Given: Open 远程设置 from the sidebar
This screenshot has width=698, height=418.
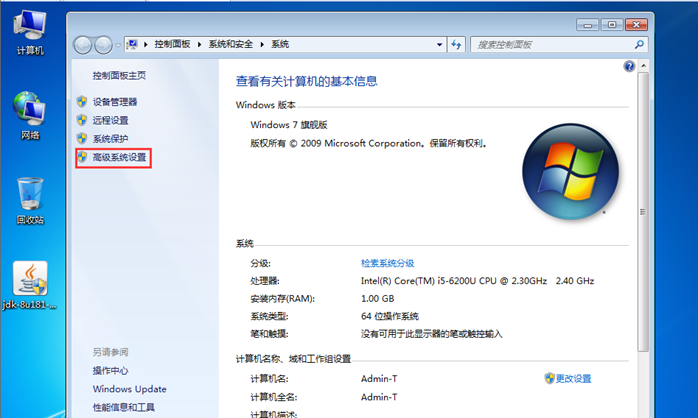Looking at the screenshot, I should [110, 120].
